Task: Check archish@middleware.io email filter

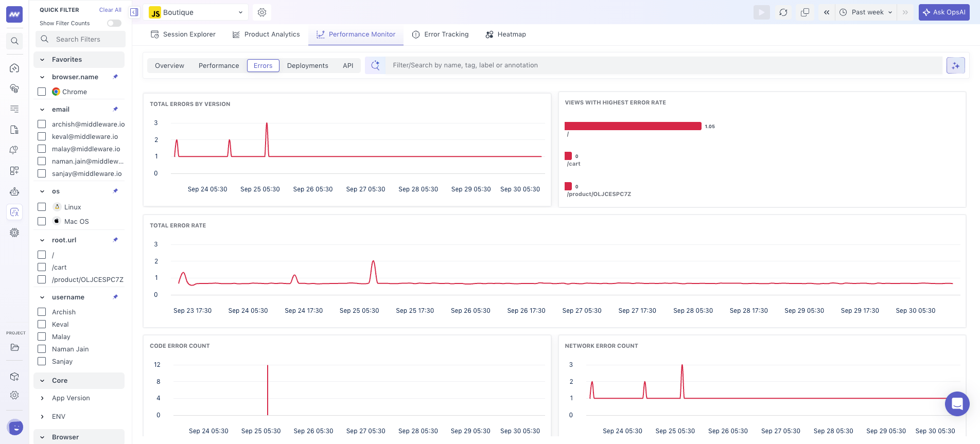Action: [42, 124]
